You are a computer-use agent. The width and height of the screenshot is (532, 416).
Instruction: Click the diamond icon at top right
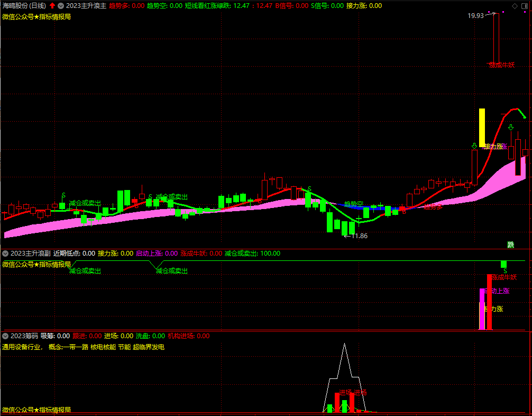515,6
